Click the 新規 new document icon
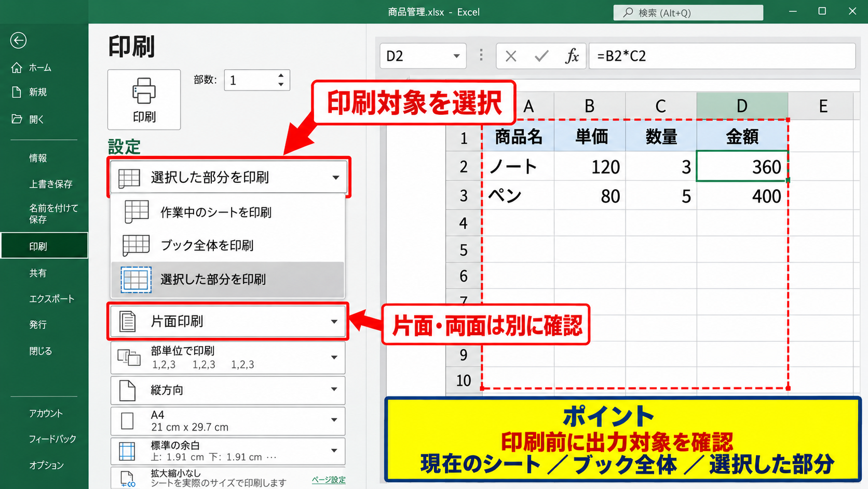868x489 pixels. click(x=17, y=92)
